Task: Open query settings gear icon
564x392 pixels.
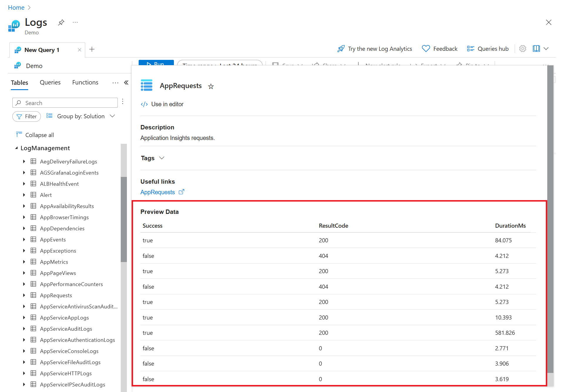Action: (x=523, y=49)
